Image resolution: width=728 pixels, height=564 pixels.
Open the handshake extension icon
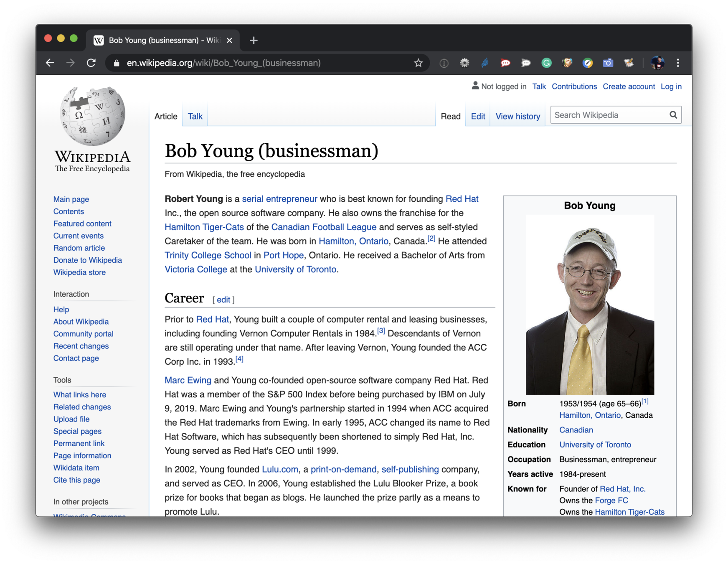point(567,63)
